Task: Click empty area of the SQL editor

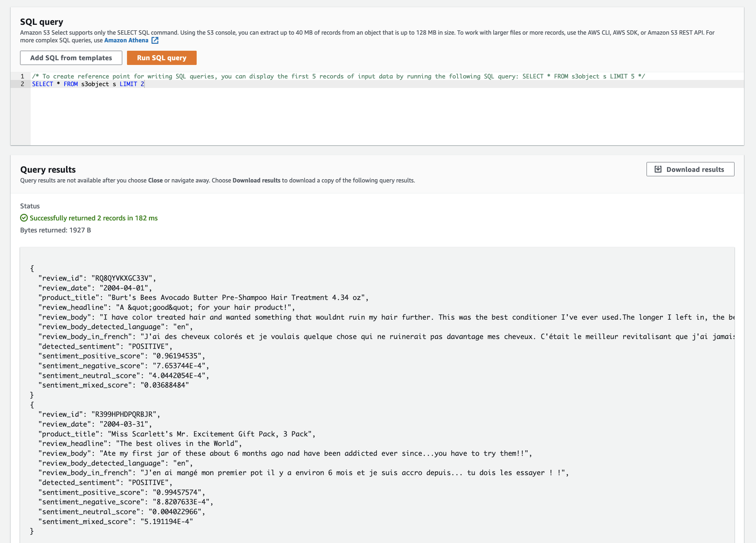Action: coord(365,117)
